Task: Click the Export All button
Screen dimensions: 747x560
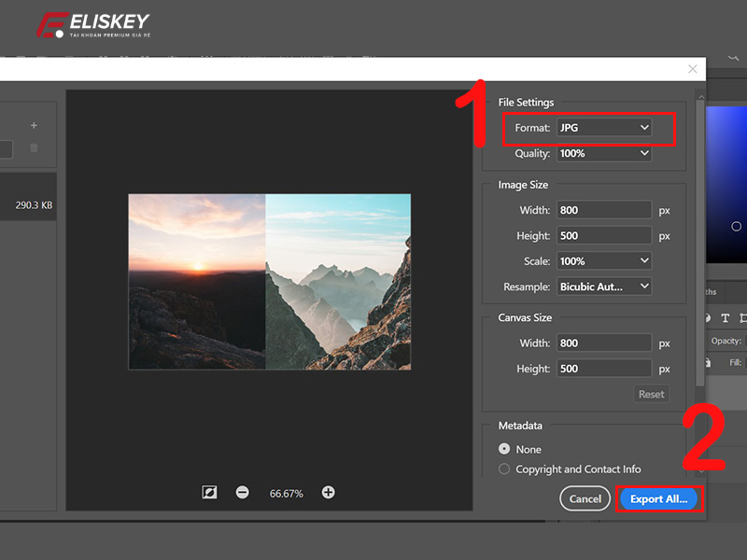Action: tap(658, 499)
